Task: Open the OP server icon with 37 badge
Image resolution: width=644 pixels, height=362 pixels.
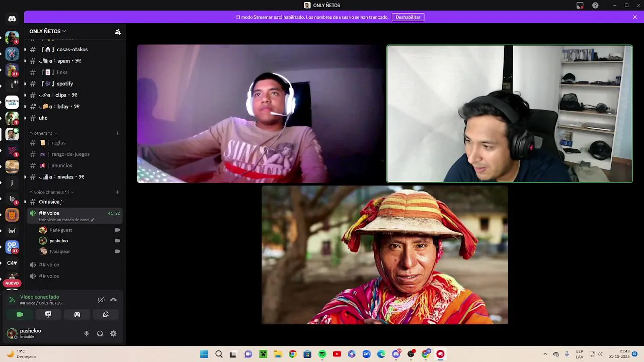Action: click(x=12, y=247)
